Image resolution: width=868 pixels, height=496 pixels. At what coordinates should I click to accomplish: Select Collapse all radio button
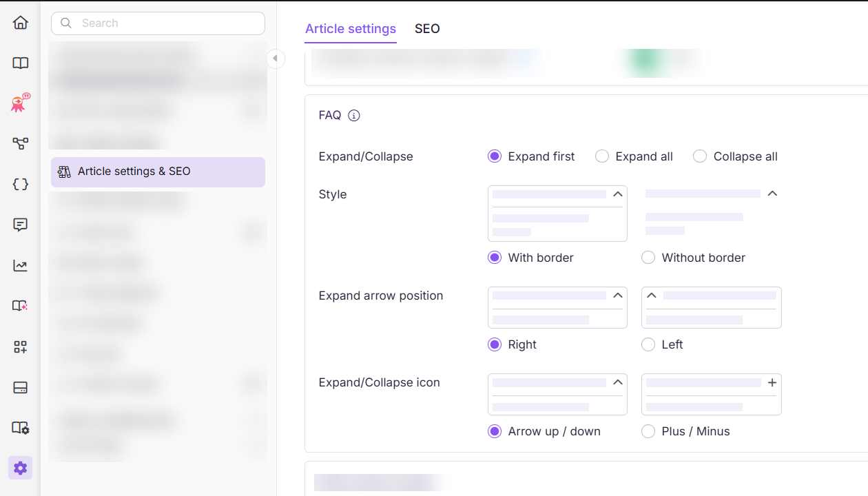click(700, 156)
